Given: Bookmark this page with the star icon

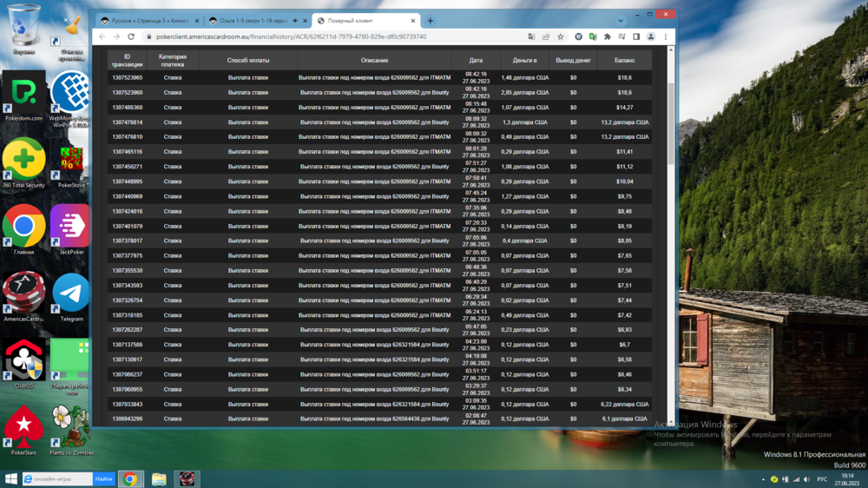Looking at the screenshot, I should pos(561,37).
